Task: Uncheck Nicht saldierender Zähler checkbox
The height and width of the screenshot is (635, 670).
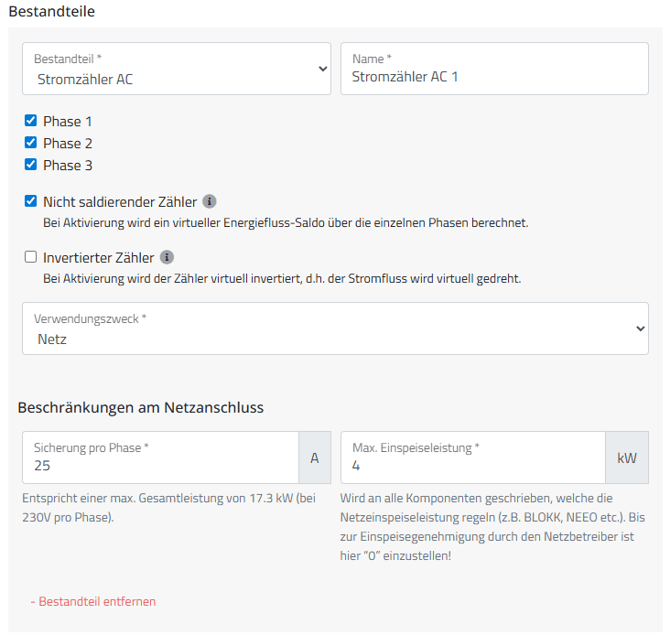Action: 31,201
